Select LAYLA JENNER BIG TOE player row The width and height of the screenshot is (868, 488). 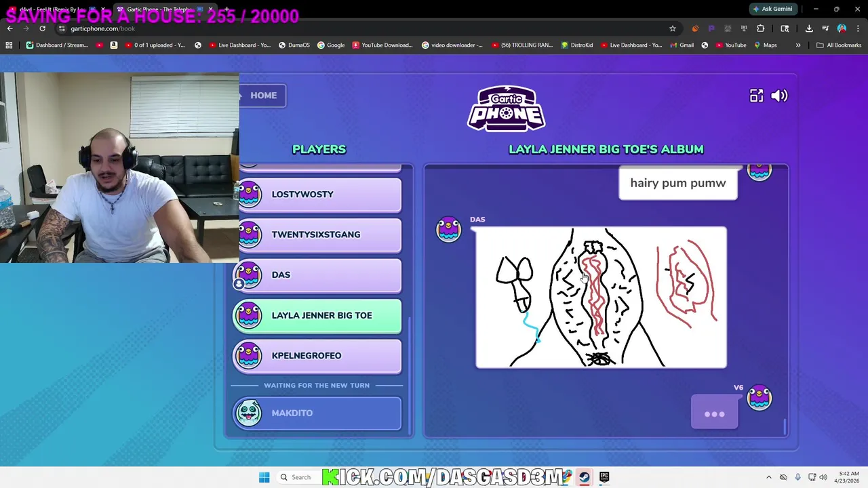click(x=317, y=315)
